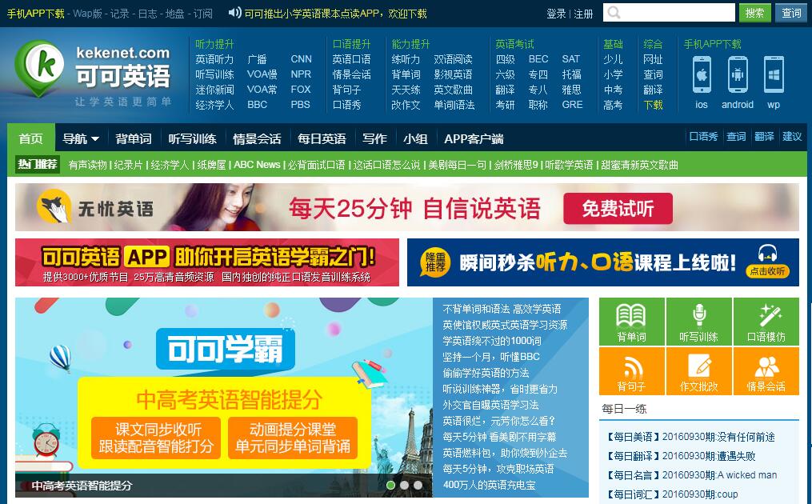Open the 听写训练 microphone tile
Image resolution: width=812 pixels, height=504 pixels.
point(698,322)
